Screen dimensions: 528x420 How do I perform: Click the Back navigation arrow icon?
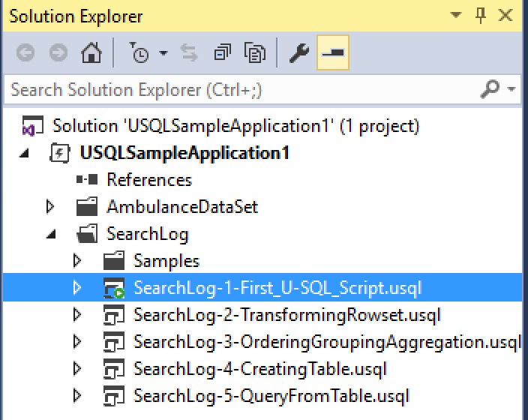tap(25, 53)
